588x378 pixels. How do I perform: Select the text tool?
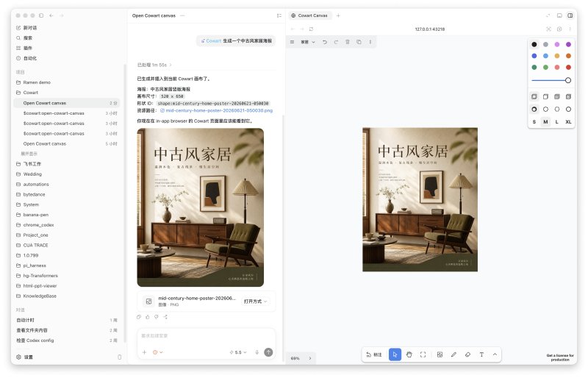pos(481,354)
